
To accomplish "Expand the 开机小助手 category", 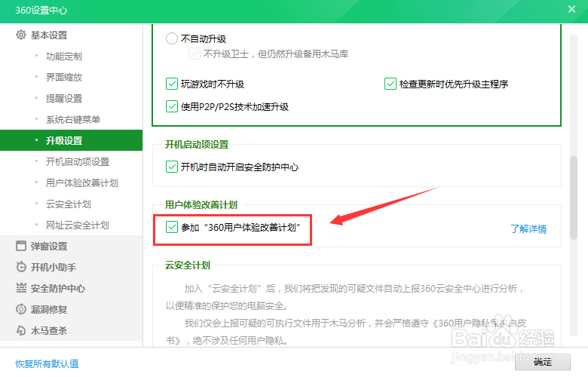I will 54,268.
